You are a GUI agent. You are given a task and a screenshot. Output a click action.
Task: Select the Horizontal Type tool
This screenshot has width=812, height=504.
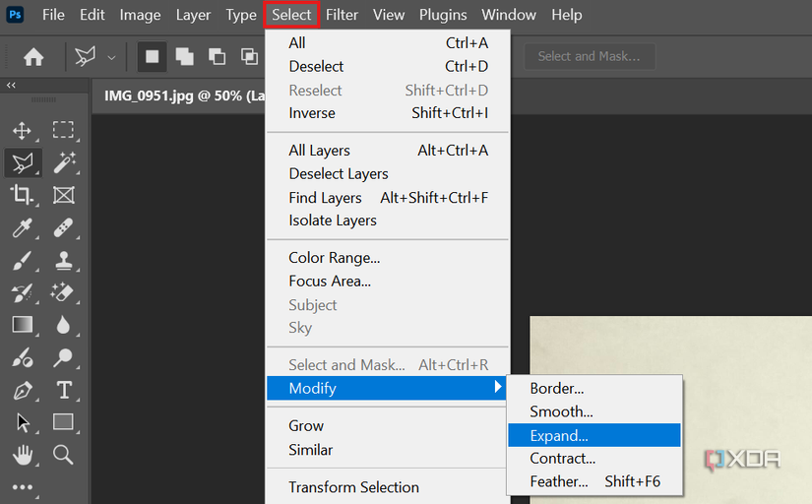pos(64,390)
